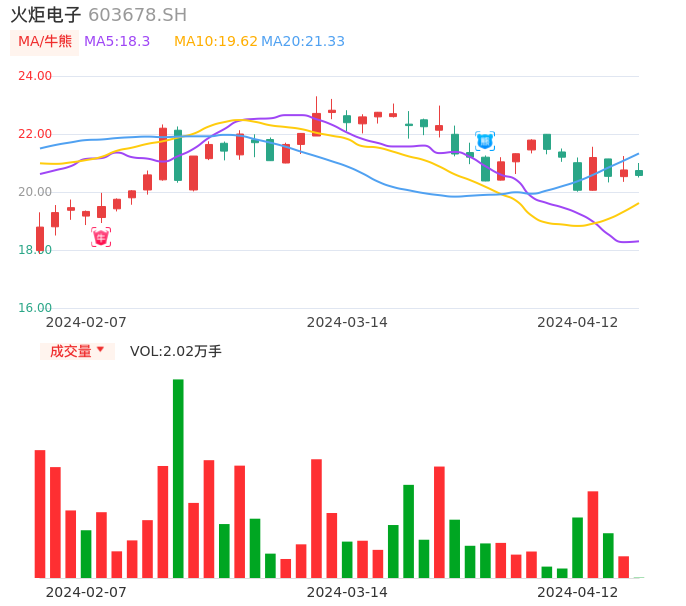This screenshot has height=606, width=686.
Task: Click the stock code 603678.SH
Action: click(x=137, y=15)
